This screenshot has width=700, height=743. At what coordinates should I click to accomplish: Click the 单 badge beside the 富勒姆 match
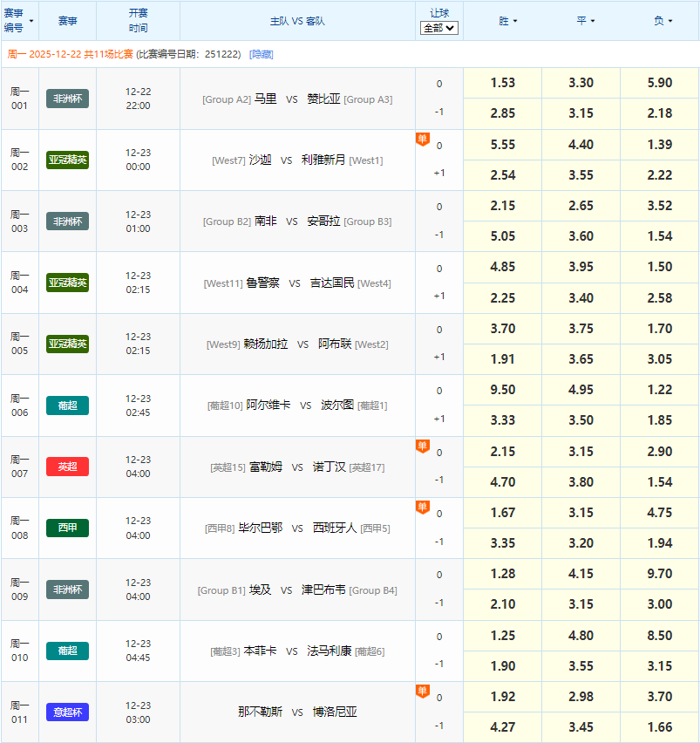point(422,446)
